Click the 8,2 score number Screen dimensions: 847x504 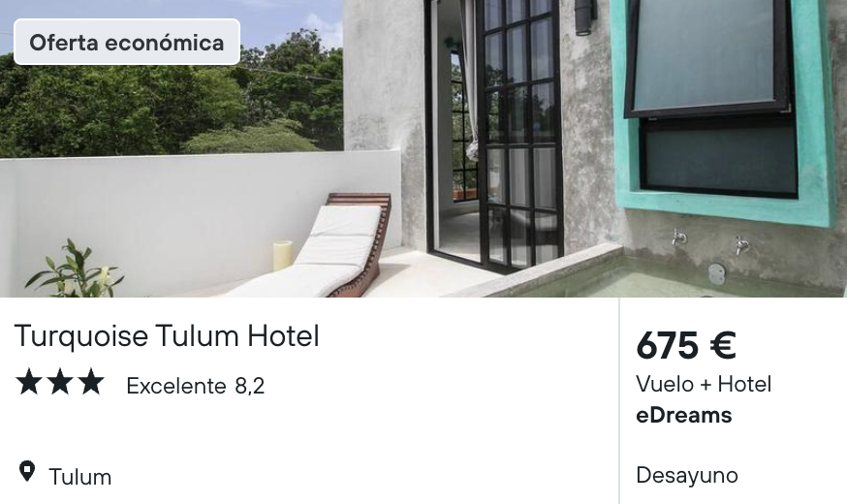[250, 386]
